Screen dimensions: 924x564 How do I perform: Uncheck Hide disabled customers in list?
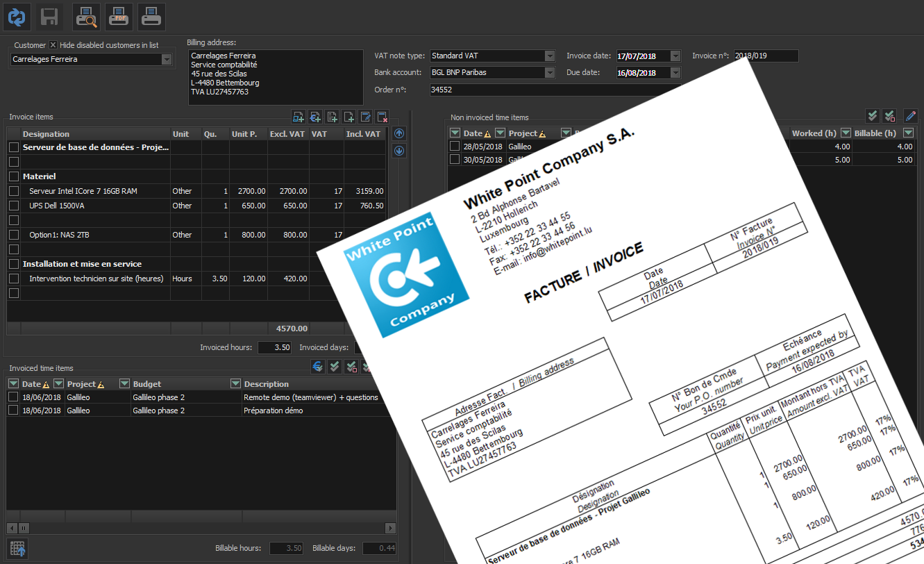pos(53,45)
